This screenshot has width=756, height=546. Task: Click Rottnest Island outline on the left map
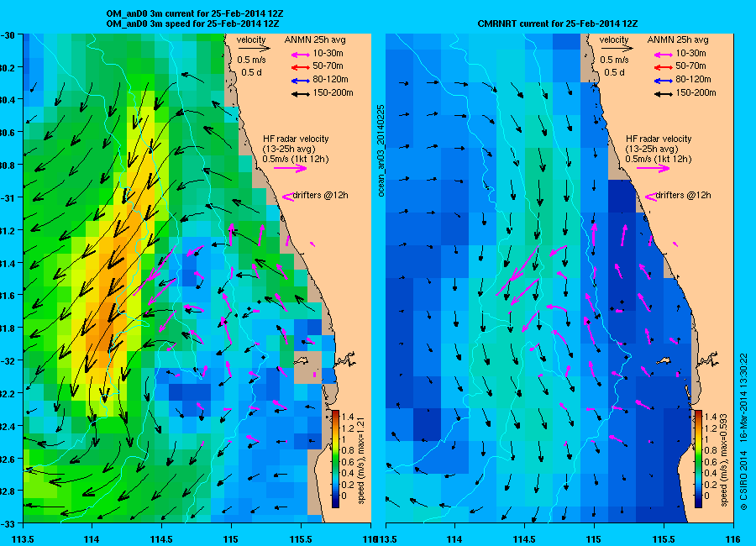pos(302,360)
